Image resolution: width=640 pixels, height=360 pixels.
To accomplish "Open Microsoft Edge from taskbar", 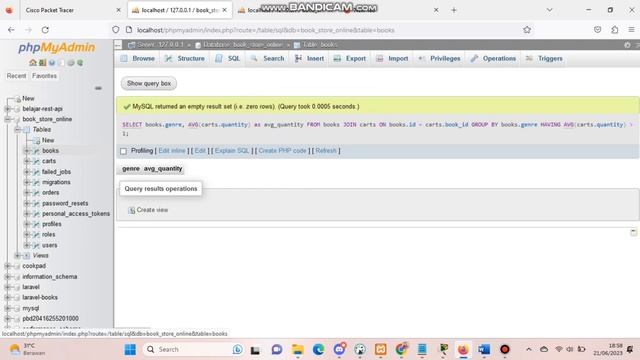I will tap(318, 349).
